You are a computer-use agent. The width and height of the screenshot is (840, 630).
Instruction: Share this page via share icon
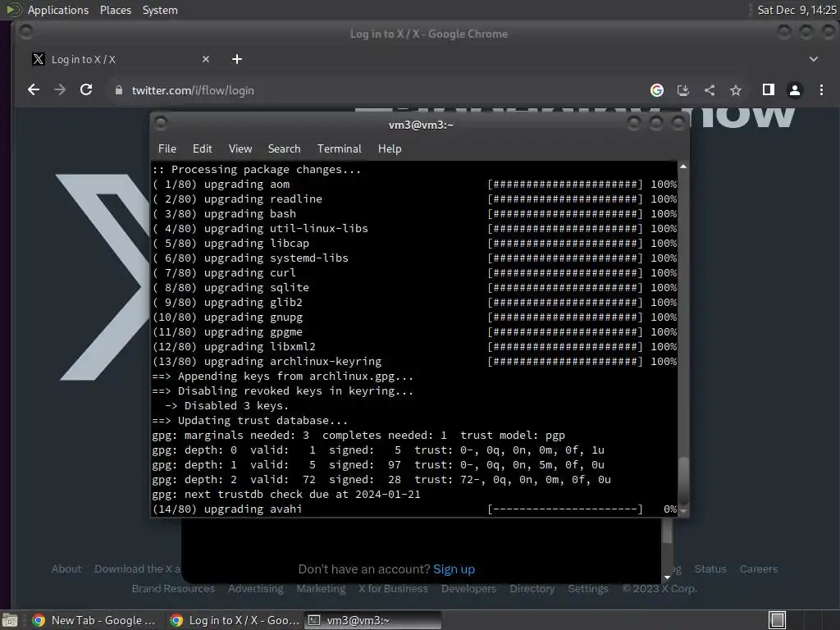[x=710, y=90]
